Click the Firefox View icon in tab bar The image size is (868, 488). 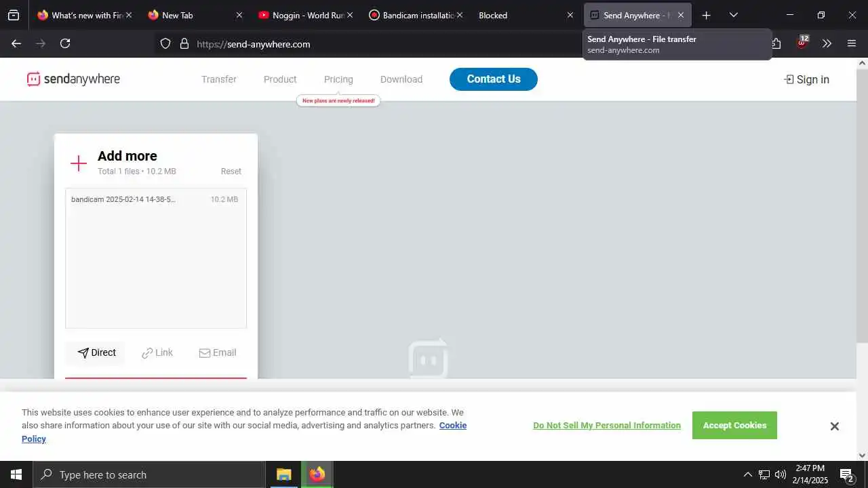coord(14,15)
